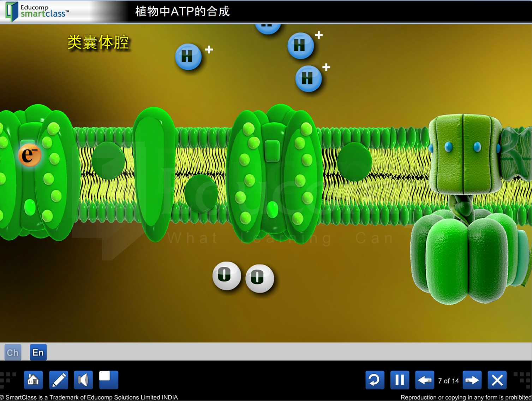Screen dimensions: 532x401
Task: Pause the animation playback
Action: (x=399, y=380)
